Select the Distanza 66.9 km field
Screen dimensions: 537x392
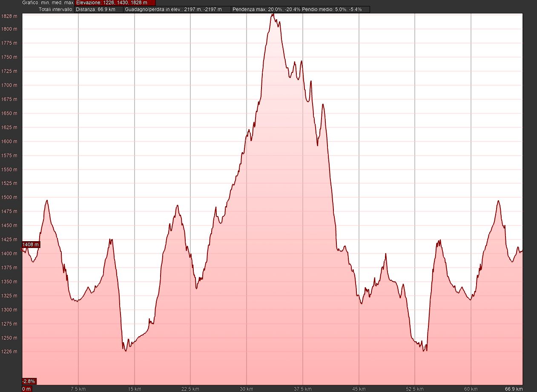(99, 9)
